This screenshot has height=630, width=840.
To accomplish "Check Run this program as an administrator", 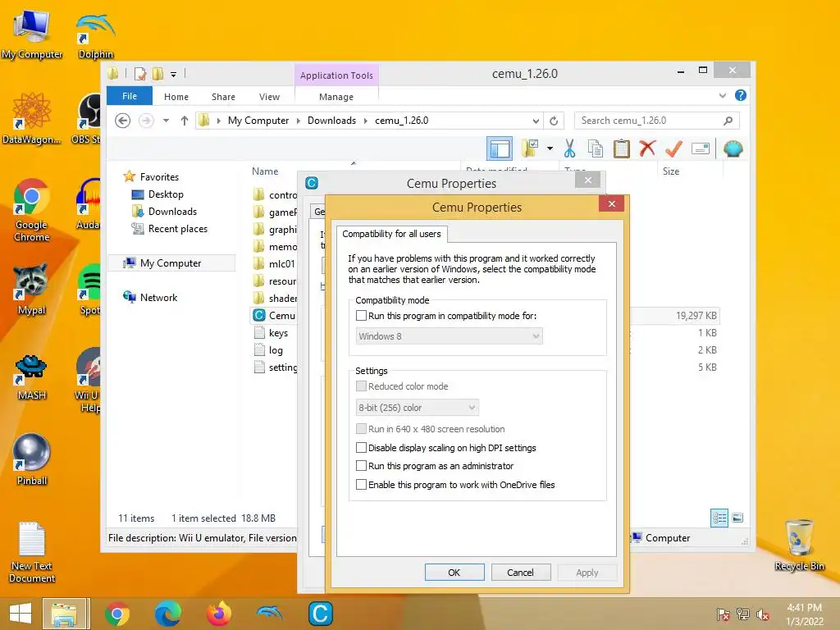I will pos(361,466).
